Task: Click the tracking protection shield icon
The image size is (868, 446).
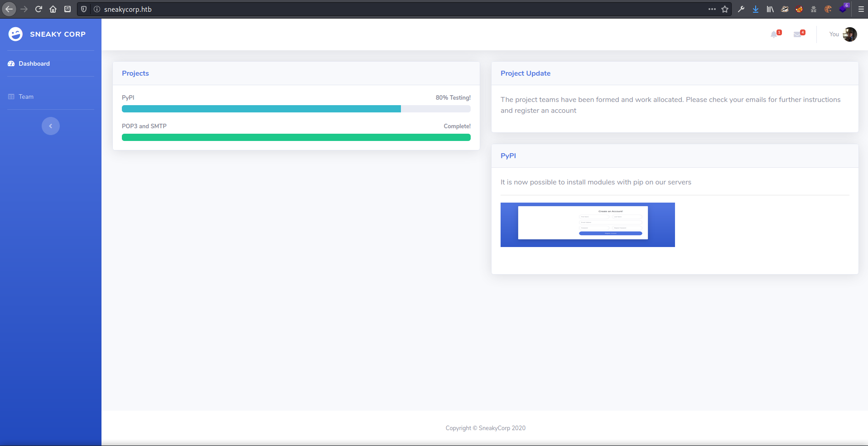Action: [x=84, y=9]
